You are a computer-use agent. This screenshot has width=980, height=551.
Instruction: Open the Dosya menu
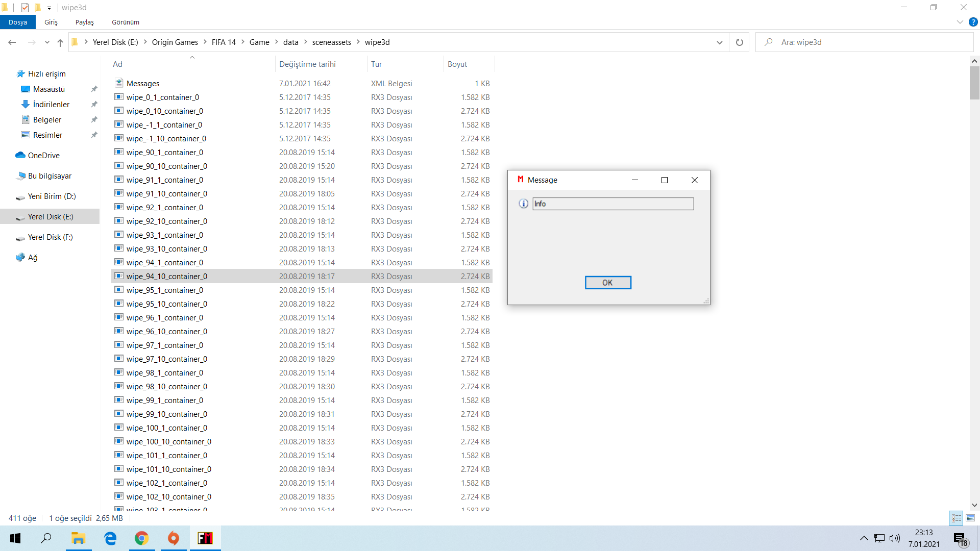pyautogui.click(x=18, y=22)
